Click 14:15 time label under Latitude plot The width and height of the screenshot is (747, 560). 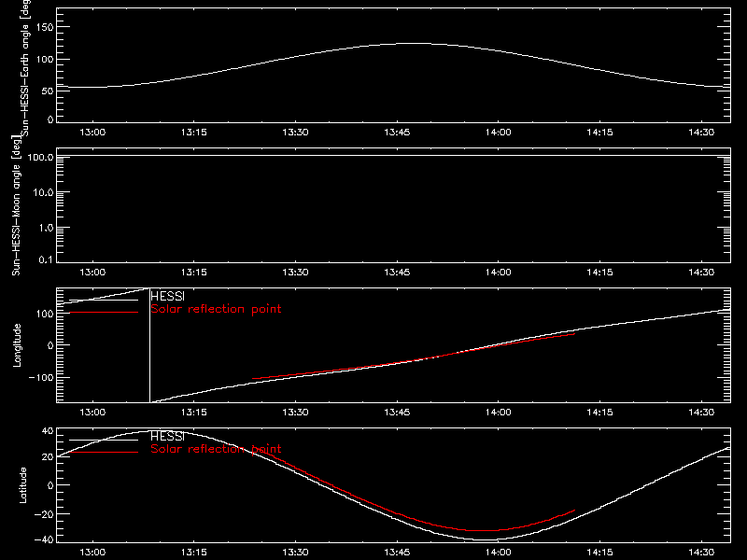coord(599,553)
